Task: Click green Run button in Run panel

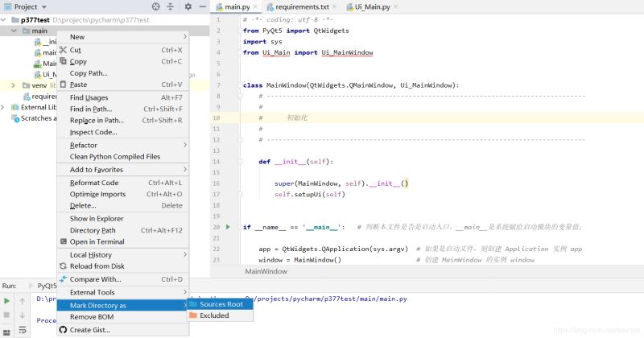Action: pyautogui.click(x=8, y=301)
